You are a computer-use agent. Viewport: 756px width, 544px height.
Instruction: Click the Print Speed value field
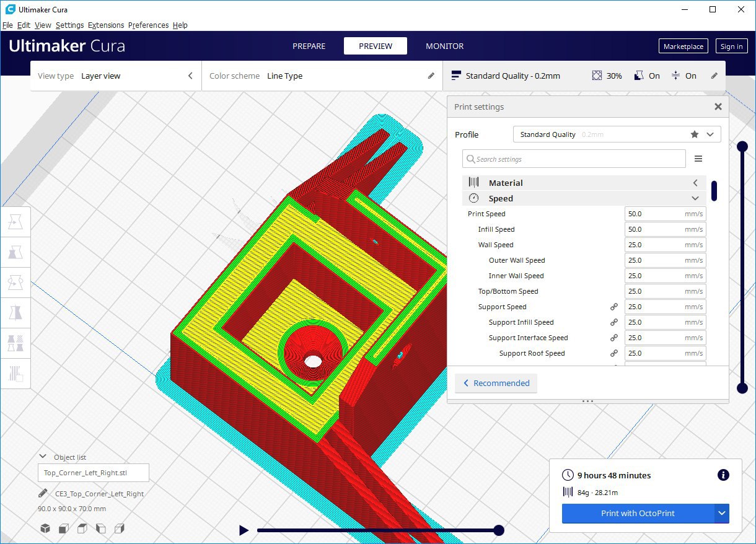[x=666, y=214]
